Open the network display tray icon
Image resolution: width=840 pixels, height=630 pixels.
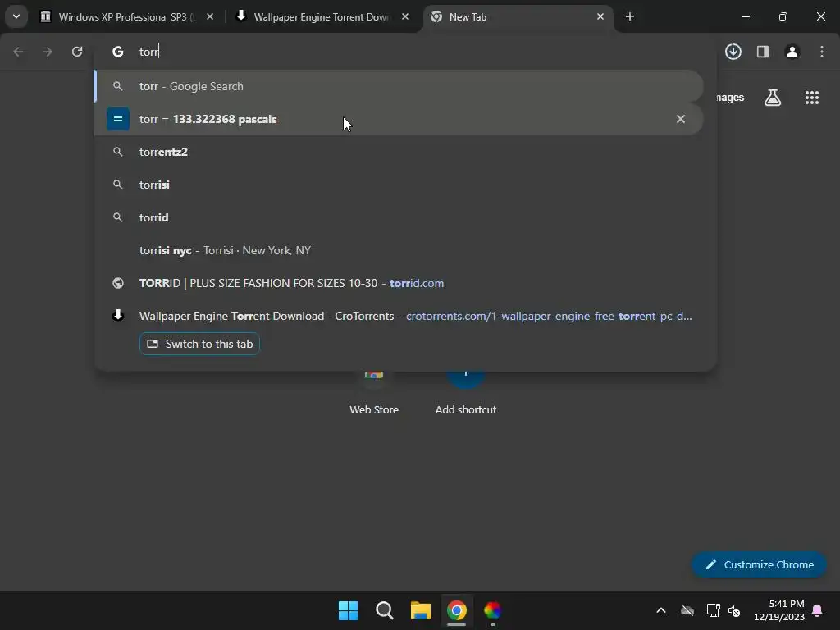[713, 610]
